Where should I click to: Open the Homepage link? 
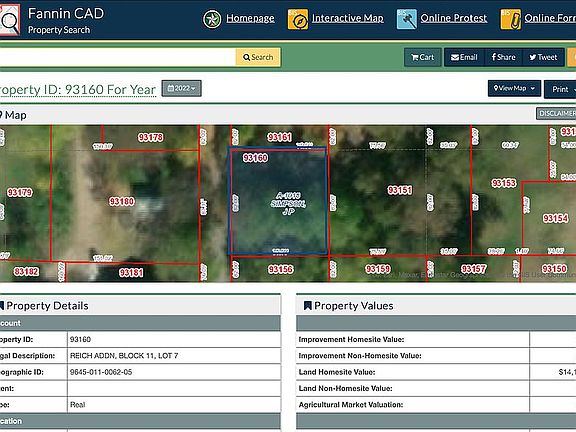[x=250, y=18]
